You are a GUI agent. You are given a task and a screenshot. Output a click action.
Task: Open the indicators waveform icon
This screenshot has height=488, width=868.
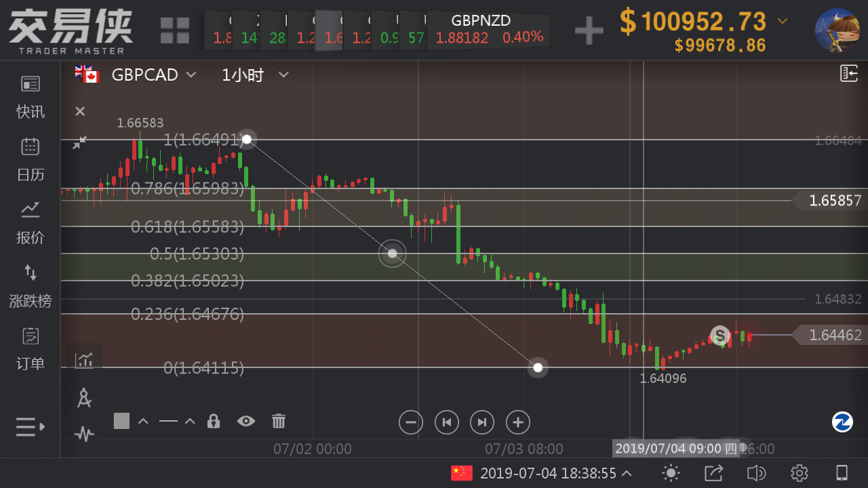click(x=84, y=434)
